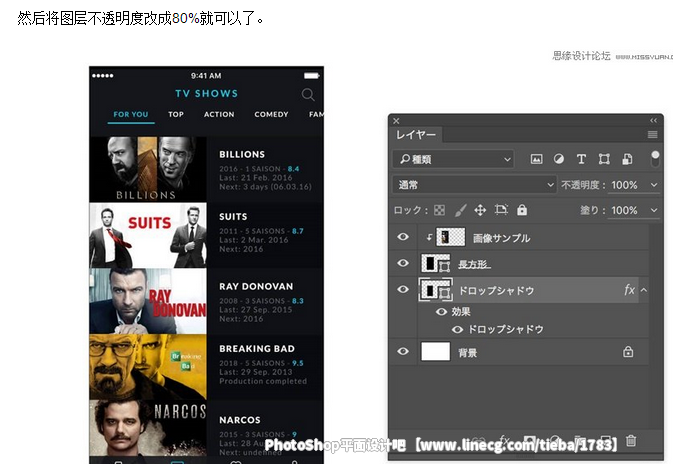Viewport: 673px width, 464px height.
Task: Click the SUITS show title
Action: point(233,217)
